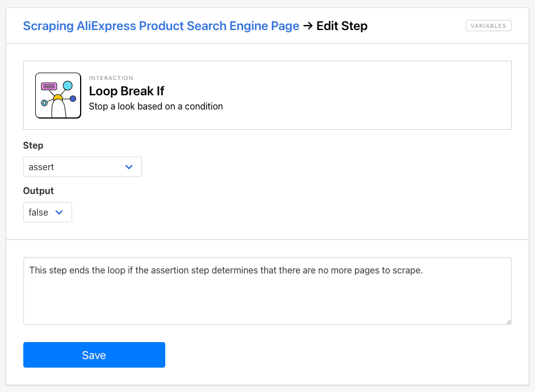This screenshot has height=392, width=535.
Task: Open the Scraping AliExpress Product Search Engine Page link
Action: pyautogui.click(x=161, y=26)
